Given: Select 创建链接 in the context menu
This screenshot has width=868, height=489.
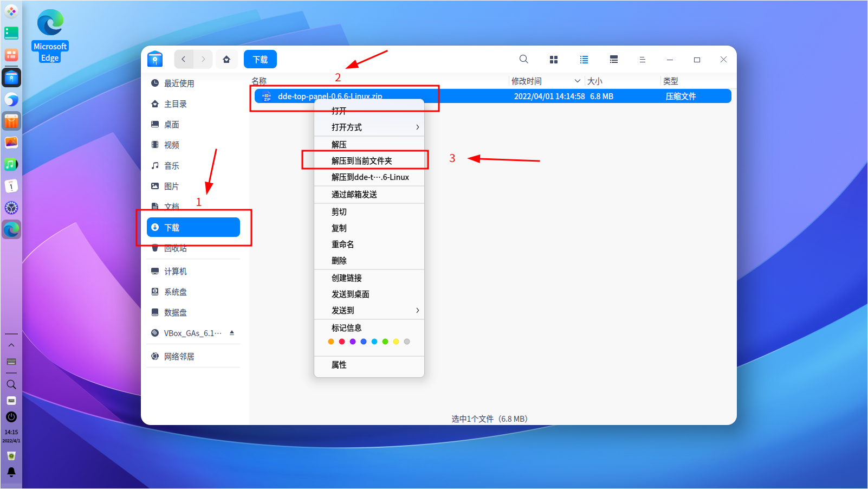Looking at the screenshot, I should [x=369, y=278].
